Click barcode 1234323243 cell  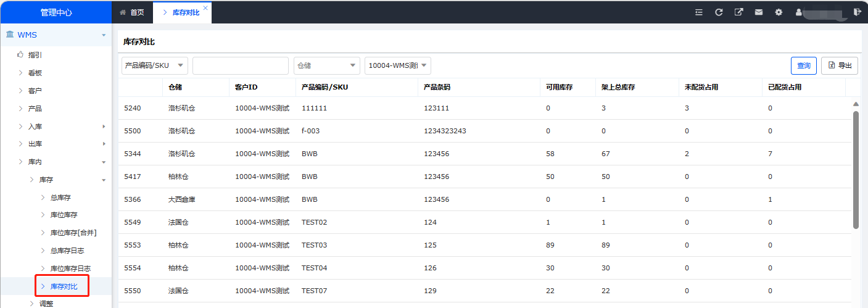[x=445, y=131]
